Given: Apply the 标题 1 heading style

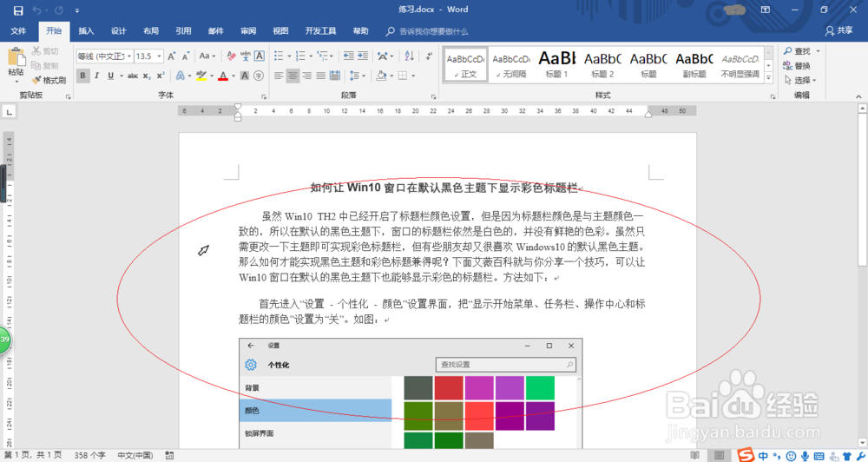Looking at the screenshot, I should point(557,64).
